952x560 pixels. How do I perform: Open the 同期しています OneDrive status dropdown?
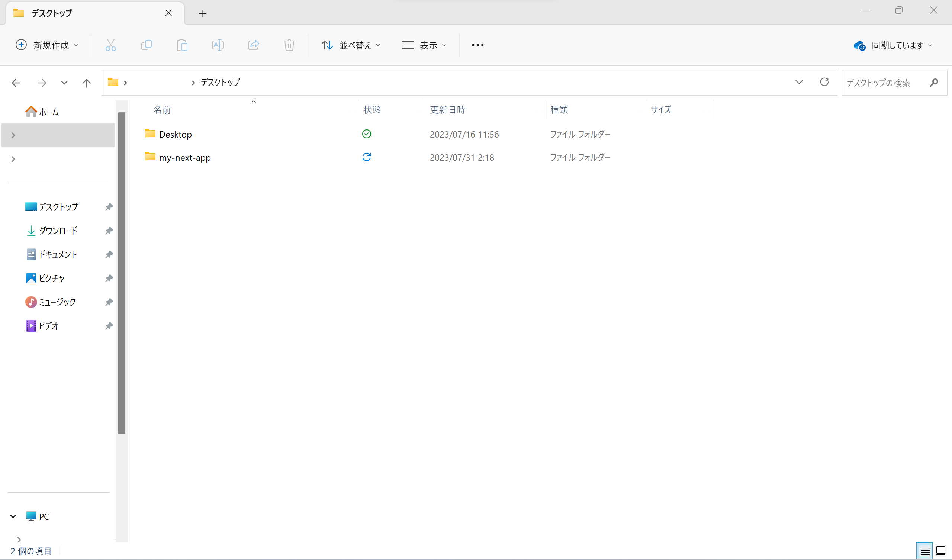(893, 45)
